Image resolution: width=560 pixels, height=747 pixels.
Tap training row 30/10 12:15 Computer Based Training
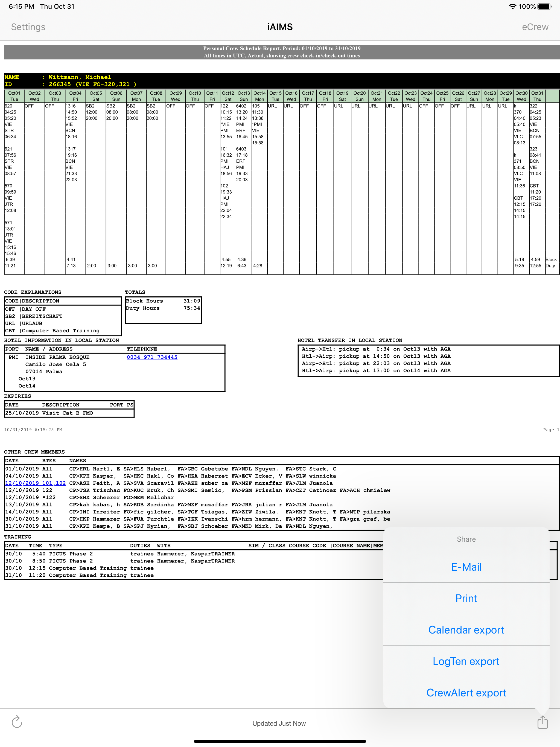(x=79, y=568)
